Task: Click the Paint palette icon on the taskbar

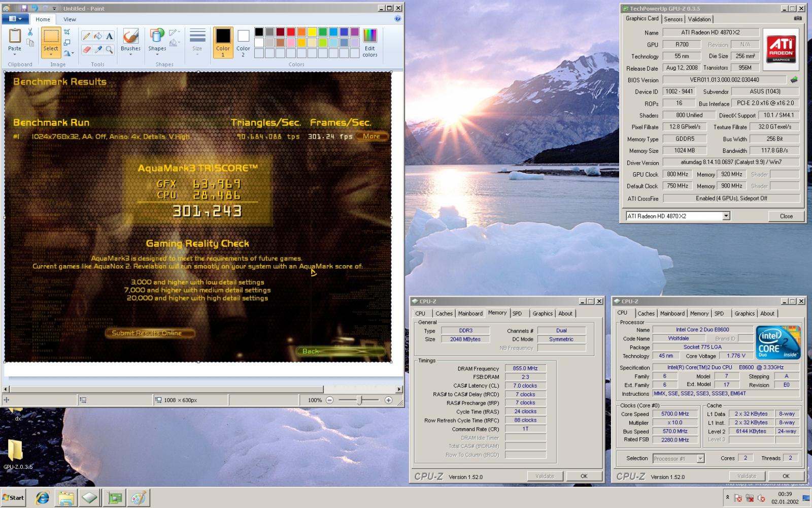Action: point(138,498)
